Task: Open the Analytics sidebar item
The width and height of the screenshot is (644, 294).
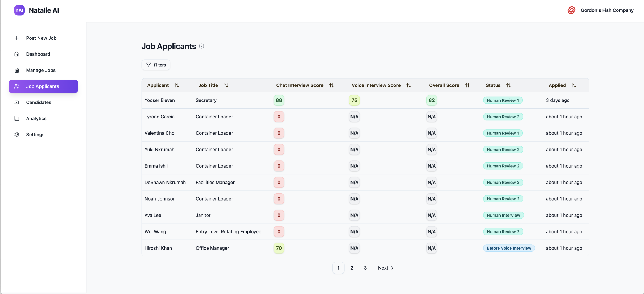Action: [x=36, y=118]
